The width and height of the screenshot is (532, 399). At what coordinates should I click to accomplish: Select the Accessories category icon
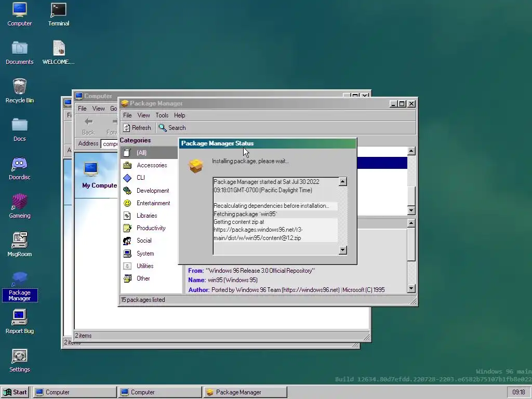click(x=127, y=165)
